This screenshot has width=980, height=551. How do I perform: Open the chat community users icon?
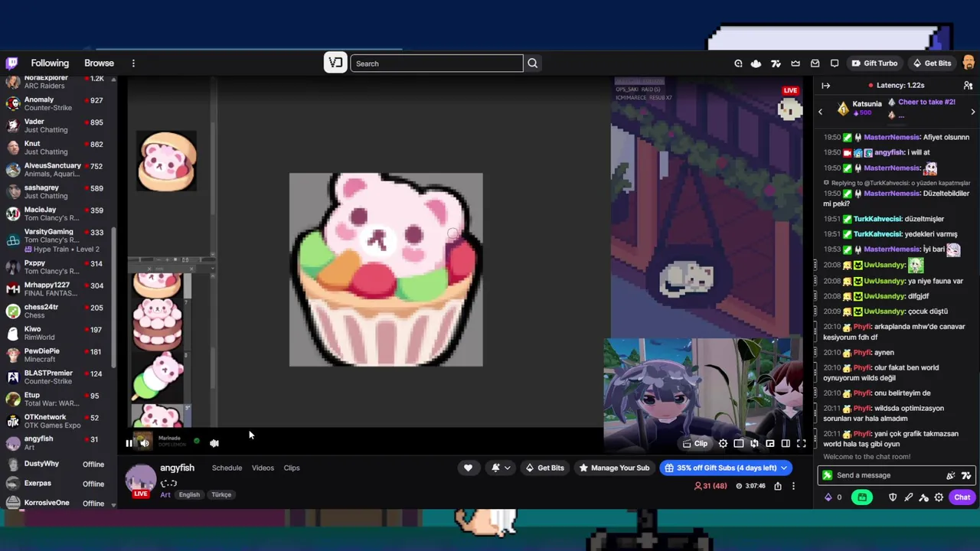coord(968,86)
